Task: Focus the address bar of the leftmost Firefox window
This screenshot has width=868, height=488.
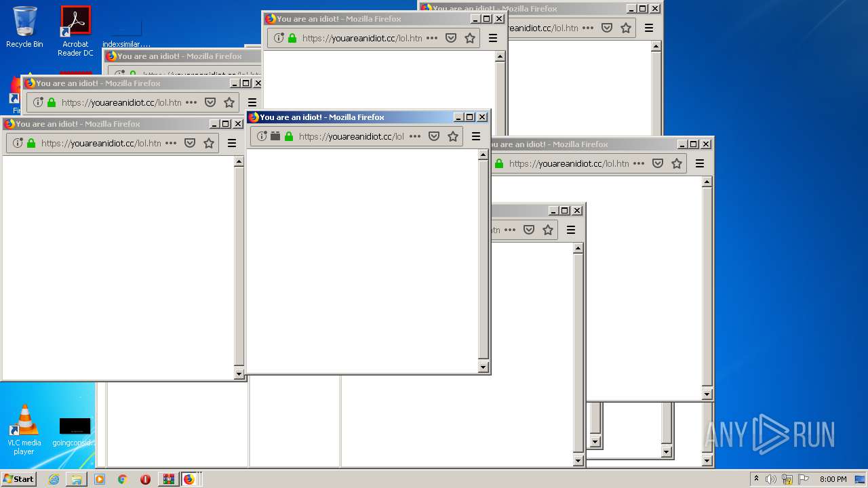Action: point(101,143)
